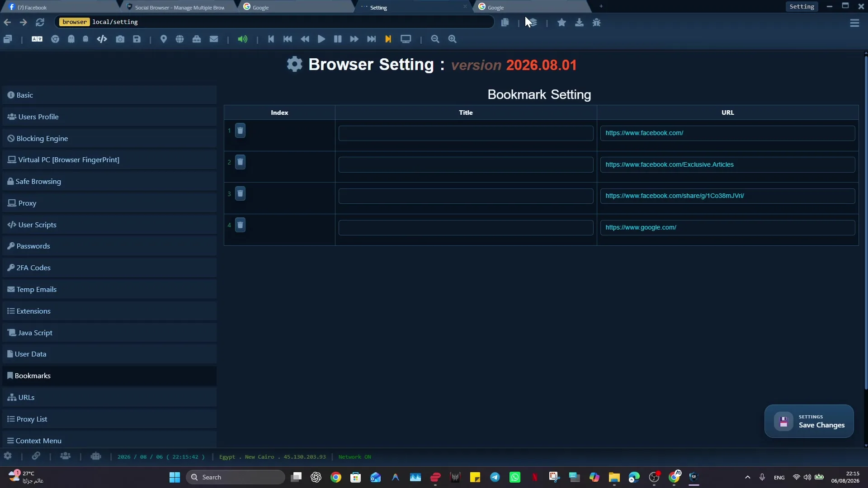Viewport: 868px width, 488px height.
Task: Click the rewind playback control
Action: 305,39
